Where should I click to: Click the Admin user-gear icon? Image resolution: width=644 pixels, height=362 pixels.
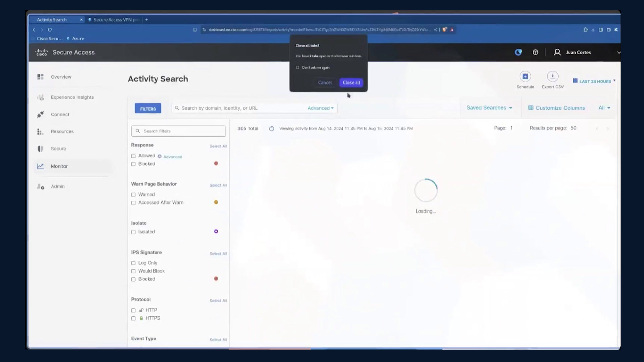[40, 187]
